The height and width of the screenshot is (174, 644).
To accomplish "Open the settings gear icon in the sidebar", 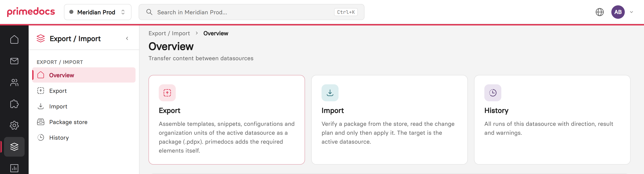I will coord(14,125).
